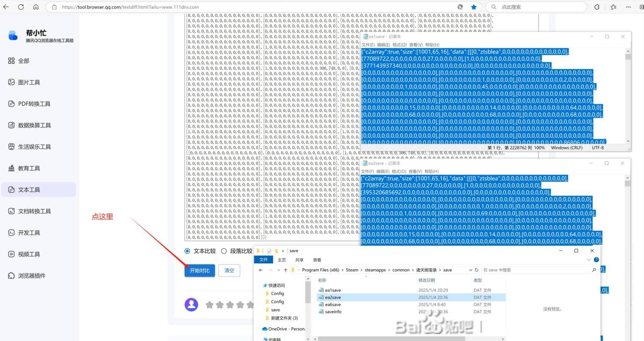Open 主页 tab in Explorer ribbon
This screenshot has width=644, height=341.
[x=282, y=260]
